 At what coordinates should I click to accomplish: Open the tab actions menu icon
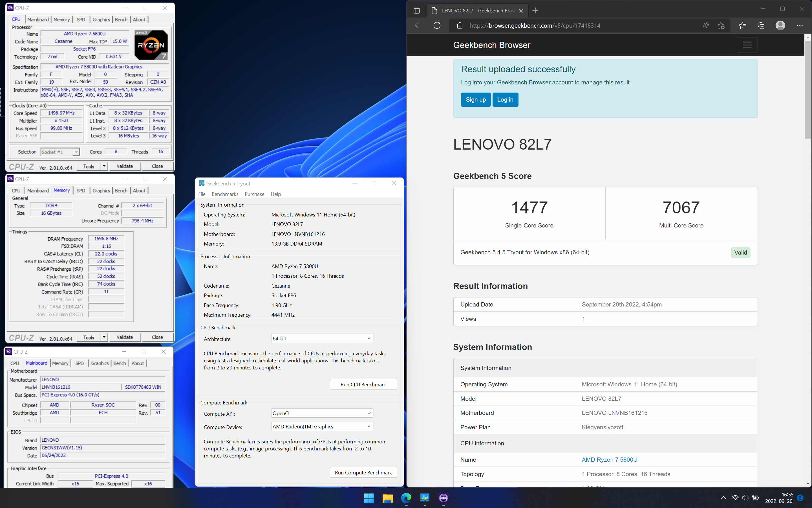[417, 11]
